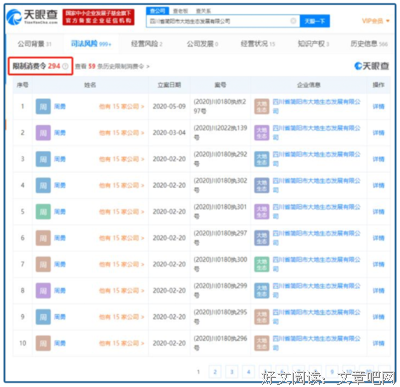Switch to the 知识产权 tab
This screenshot has width=400, height=387.
click(x=313, y=44)
